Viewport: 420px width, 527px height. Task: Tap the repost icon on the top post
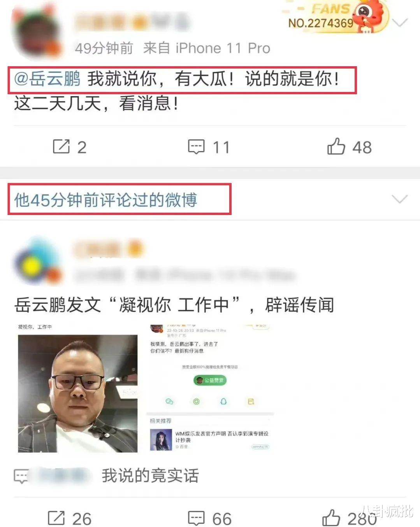click(62, 147)
